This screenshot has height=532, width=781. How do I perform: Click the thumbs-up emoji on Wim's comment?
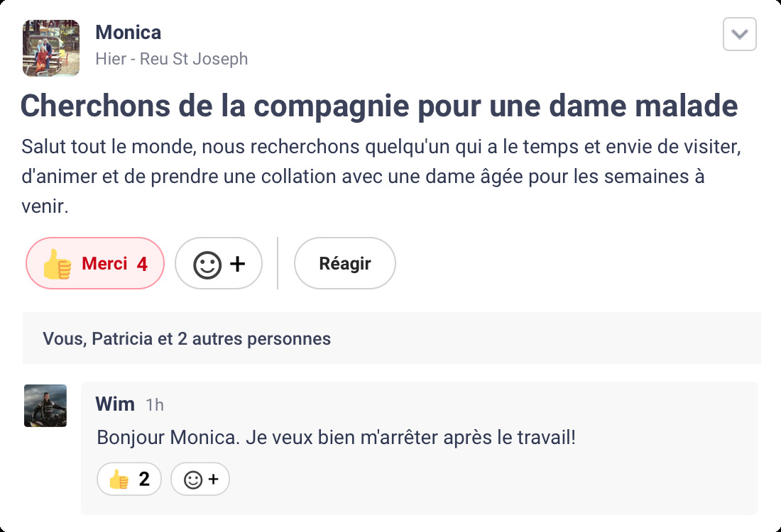click(x=118, y=480)
